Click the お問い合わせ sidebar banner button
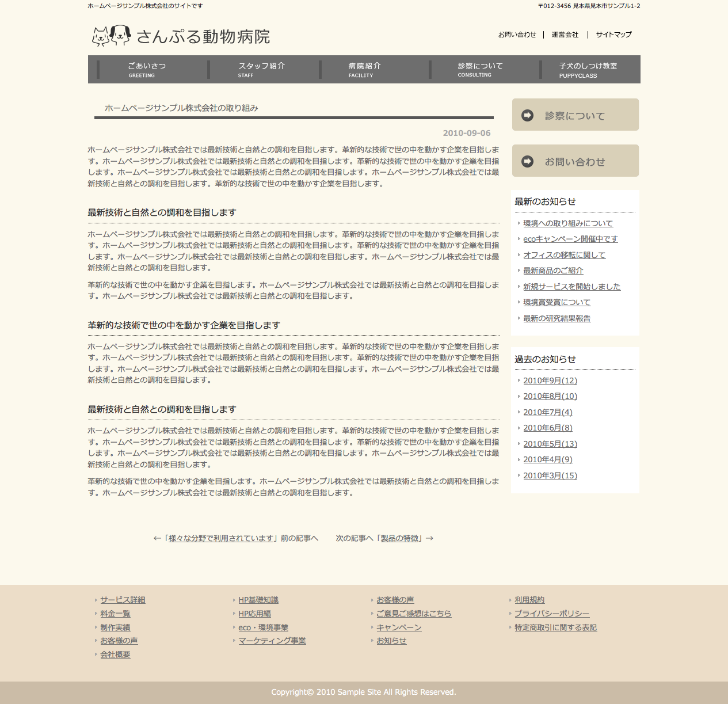 [x=575, y=161]
